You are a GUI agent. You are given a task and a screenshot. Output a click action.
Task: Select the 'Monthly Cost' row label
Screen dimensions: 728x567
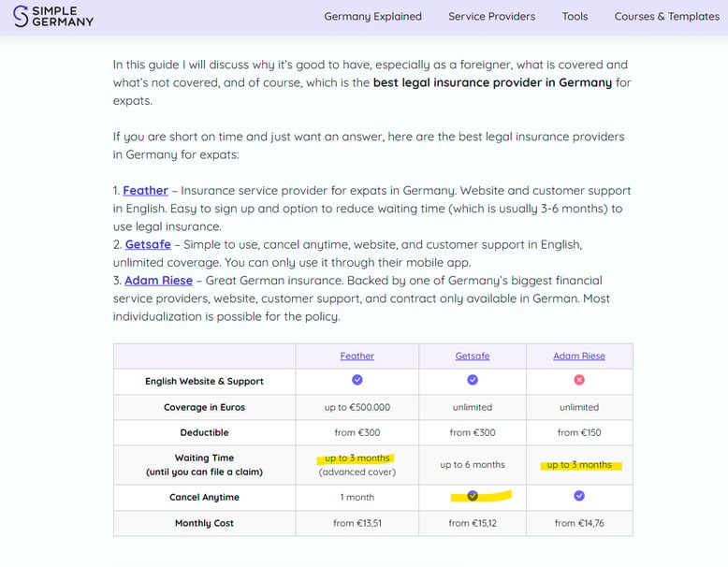pyautogui.click(x=204, y=523)
